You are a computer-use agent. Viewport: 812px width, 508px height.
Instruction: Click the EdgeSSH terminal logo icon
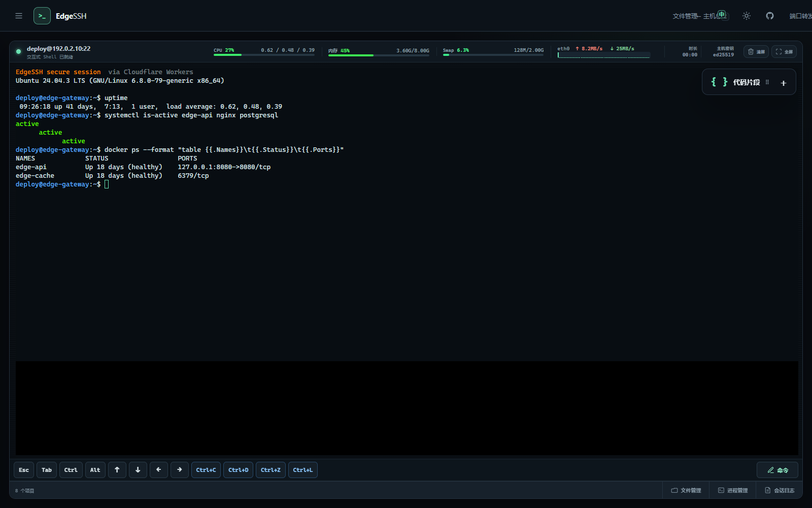(42, 16)
